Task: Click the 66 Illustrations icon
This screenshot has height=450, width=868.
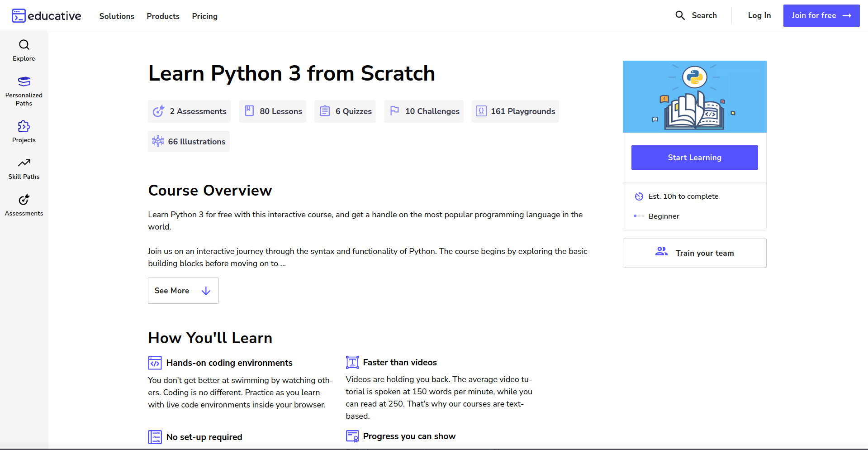Action: pos(158,141)
